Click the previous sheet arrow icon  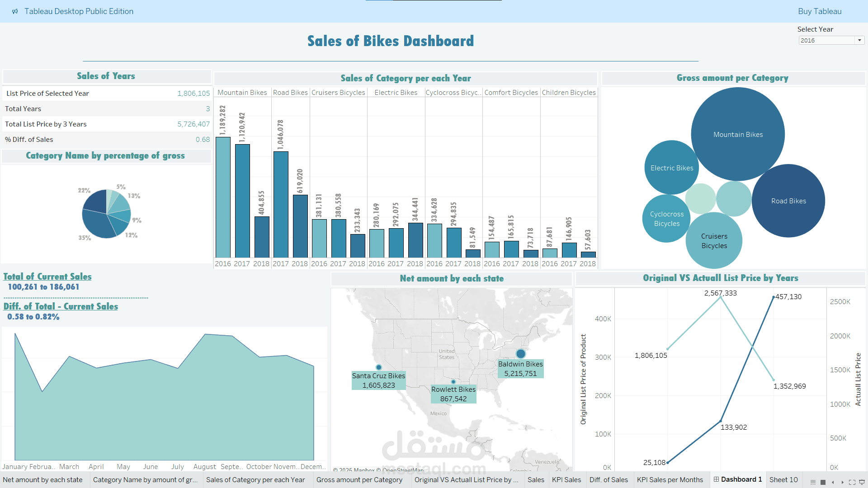833,482
